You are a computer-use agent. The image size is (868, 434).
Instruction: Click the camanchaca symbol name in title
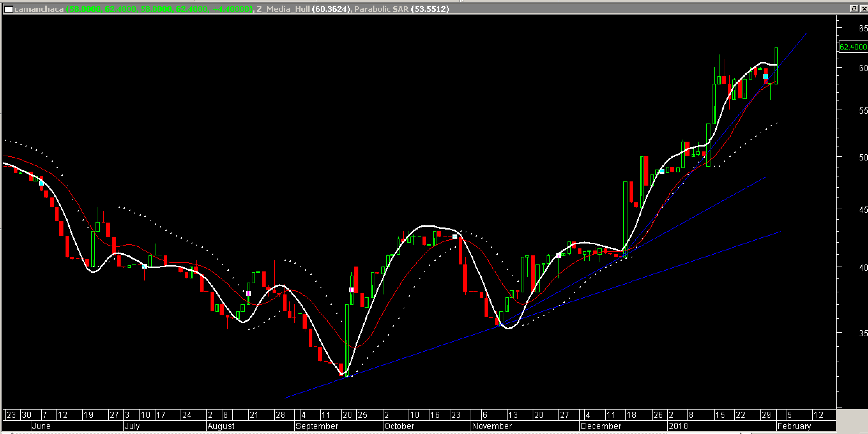(39, 9)
